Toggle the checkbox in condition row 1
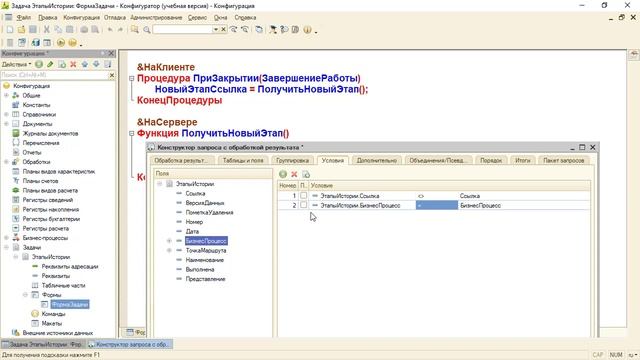This screenshot has height=360, width=640. [x=303, y=196]
